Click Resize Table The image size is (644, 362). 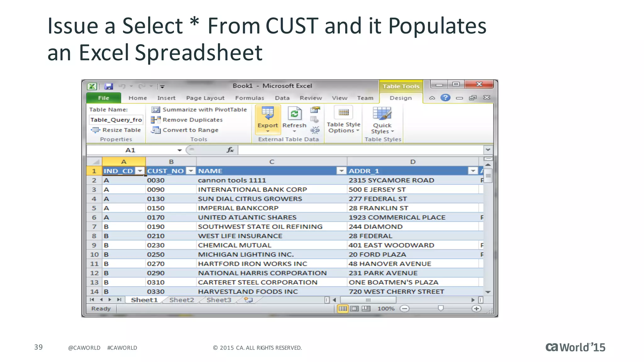pos(116,130)
